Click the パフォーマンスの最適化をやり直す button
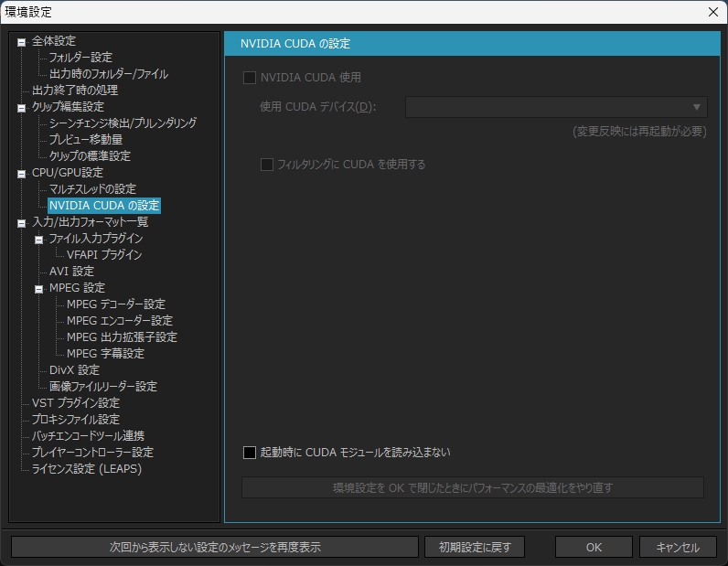The height and width of the screenshot is (566, 728). 473,487
